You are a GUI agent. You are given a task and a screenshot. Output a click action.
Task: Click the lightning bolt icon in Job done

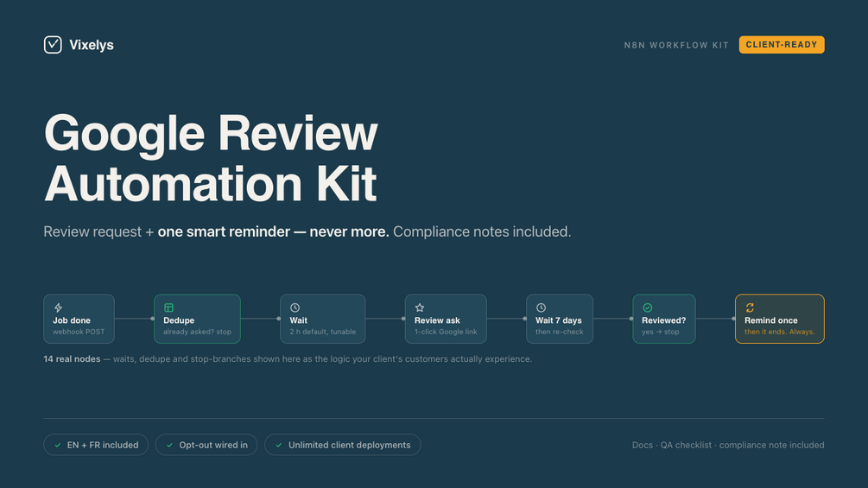click(x=58, y=307)
